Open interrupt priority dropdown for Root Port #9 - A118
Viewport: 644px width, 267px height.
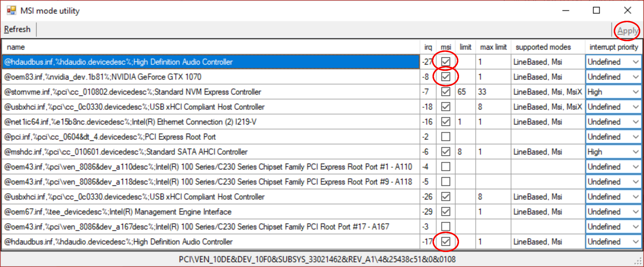coord(613,182)
